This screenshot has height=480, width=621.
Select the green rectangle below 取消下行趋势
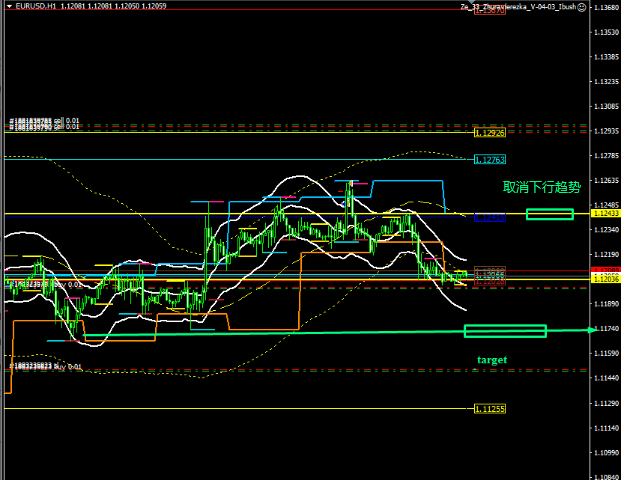[x=549, y=214]
